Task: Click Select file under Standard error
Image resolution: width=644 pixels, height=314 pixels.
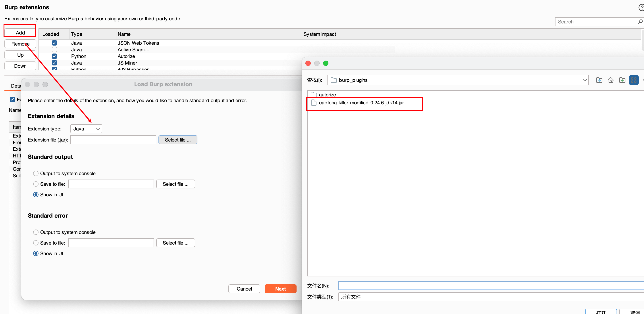Action: (x=175, y=243)
